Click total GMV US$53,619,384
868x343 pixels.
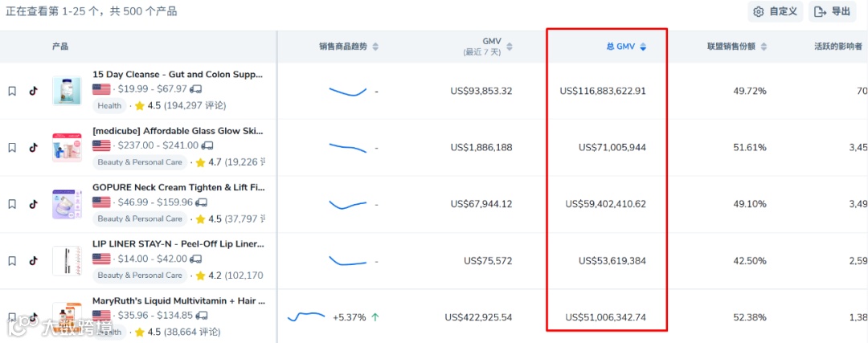click(x=612, y=260)
